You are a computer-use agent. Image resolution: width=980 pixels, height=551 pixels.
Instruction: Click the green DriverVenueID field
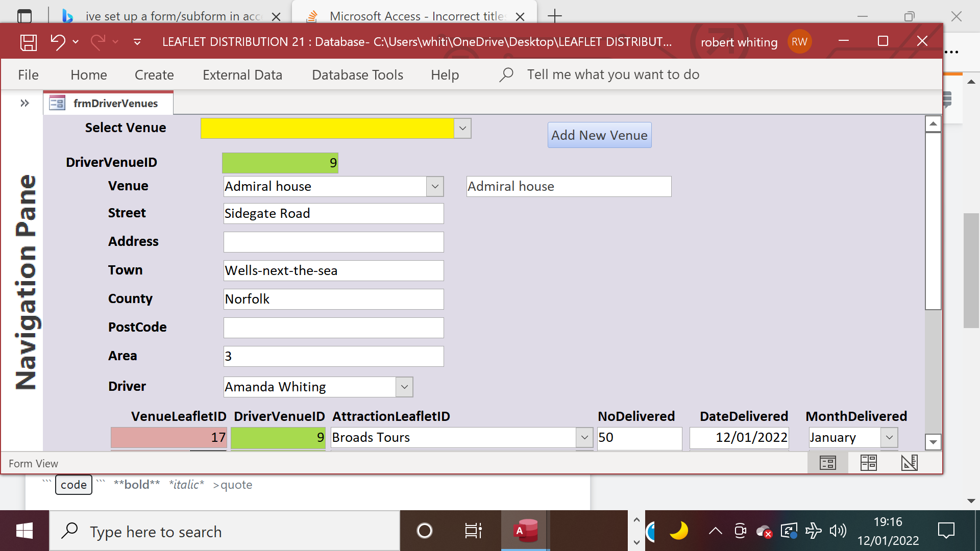point(280,163)
